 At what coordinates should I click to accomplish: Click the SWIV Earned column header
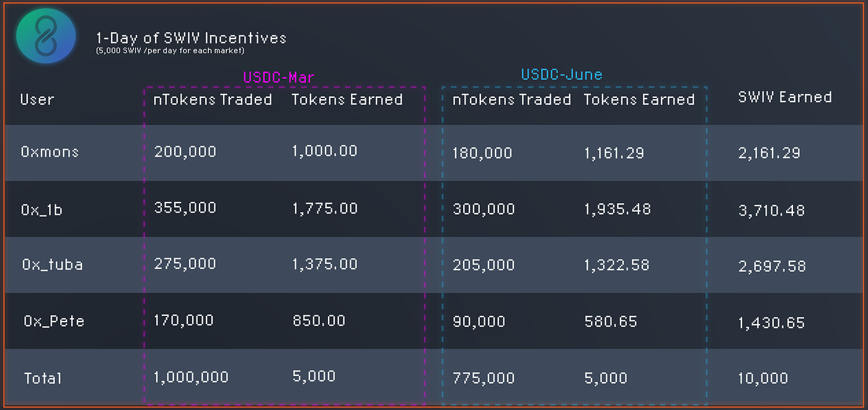pos(785,97)
